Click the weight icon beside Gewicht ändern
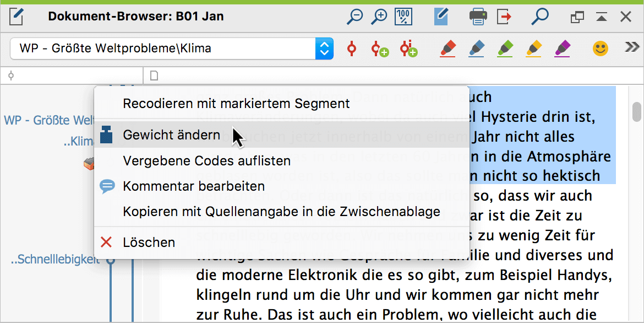644x323 pixels. pos(106,134)
